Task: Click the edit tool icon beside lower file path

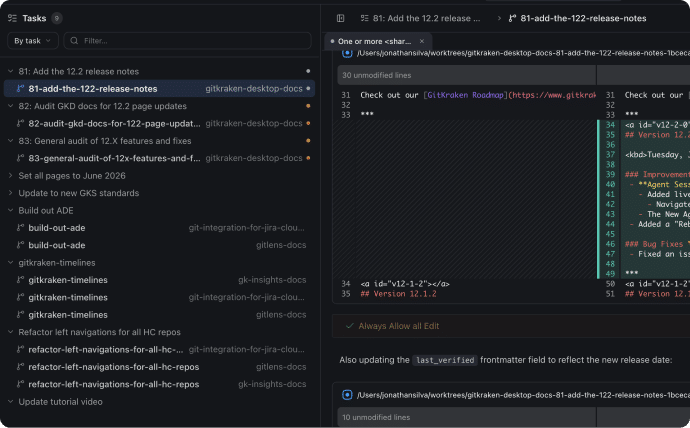Action: pos(347,395)
